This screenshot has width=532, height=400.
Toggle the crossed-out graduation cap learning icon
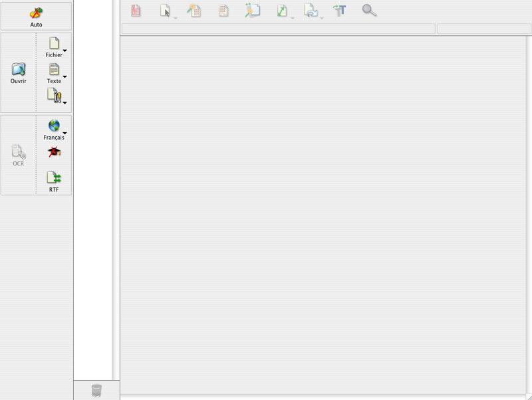click(x=54, y=152)
